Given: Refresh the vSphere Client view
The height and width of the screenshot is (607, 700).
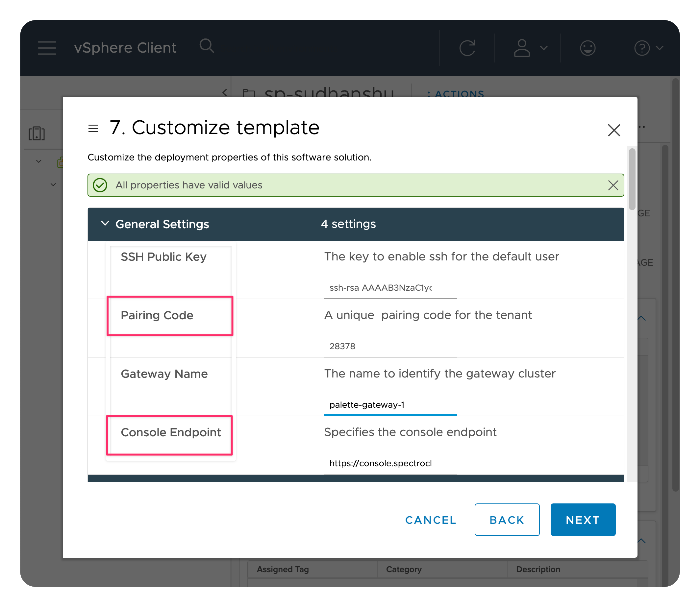Looking at the screenshot, I should tap(467, 48).
